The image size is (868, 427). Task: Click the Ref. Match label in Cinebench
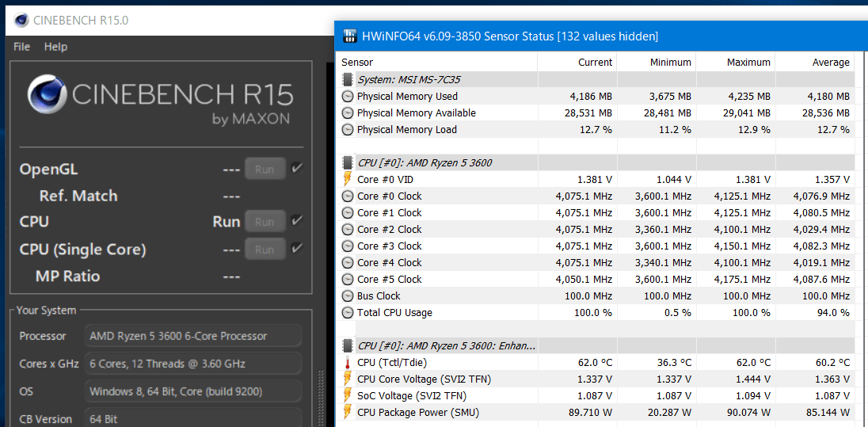coord(78,196)
